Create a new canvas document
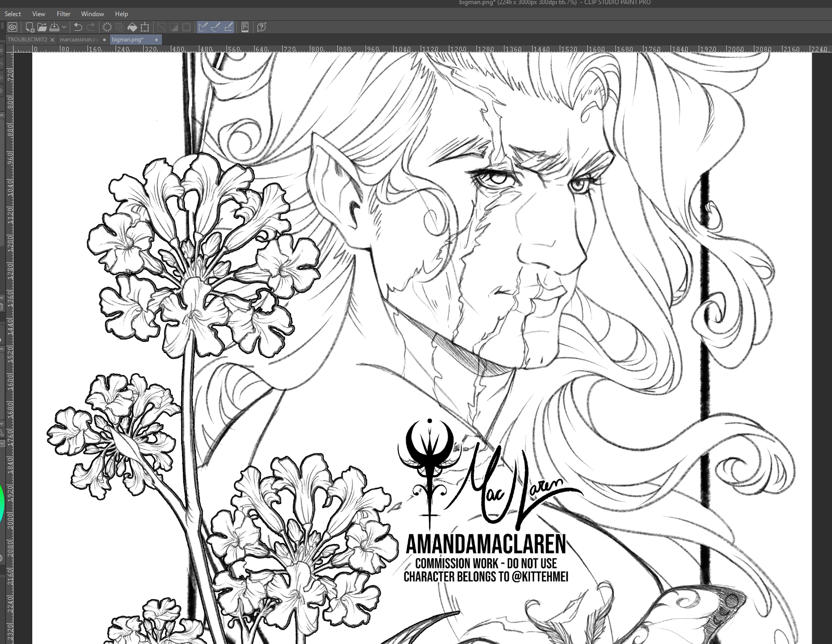The height and width of the screenshot is (644, 832). coord(30,27)
